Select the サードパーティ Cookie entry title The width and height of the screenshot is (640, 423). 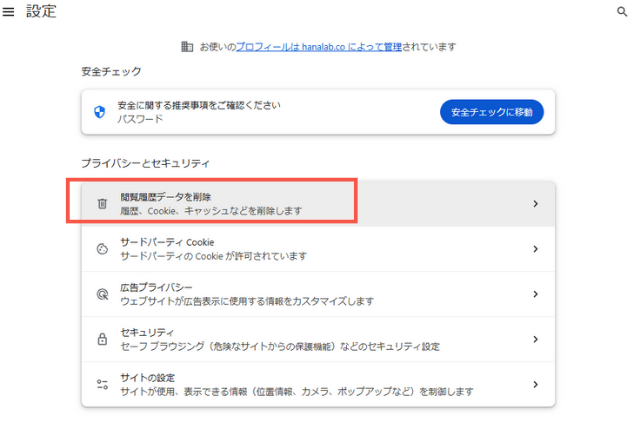click(166, 242)
